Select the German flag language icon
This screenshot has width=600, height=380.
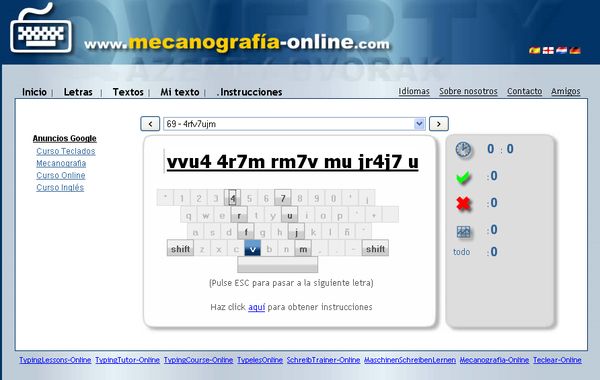575,50
